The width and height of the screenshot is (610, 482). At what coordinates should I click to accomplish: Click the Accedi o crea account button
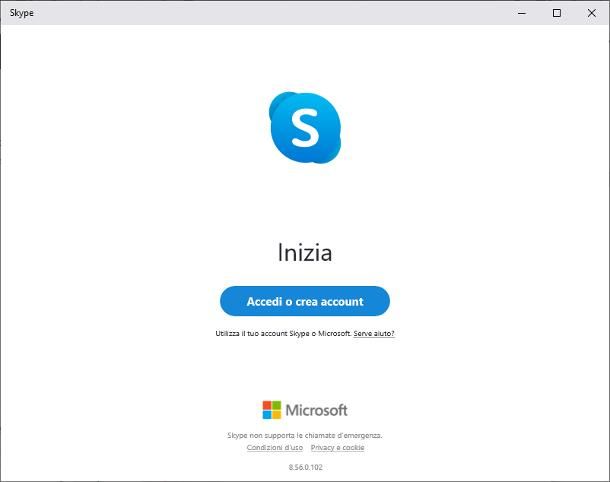tap(305, 301)
